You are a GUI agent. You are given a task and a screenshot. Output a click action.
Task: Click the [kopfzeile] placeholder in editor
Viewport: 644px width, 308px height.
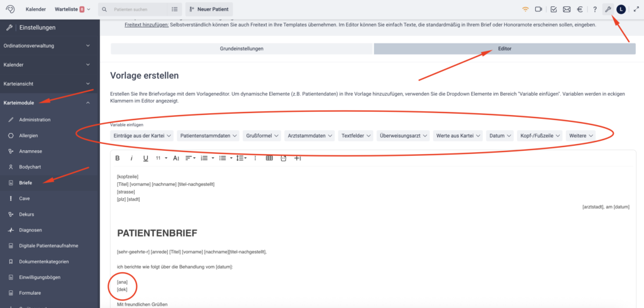coord(128,177)
